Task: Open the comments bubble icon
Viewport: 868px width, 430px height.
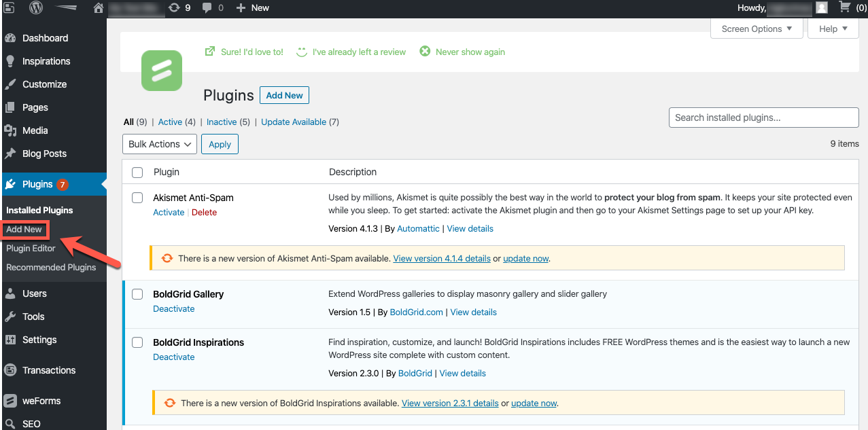Action: [207, 8]
